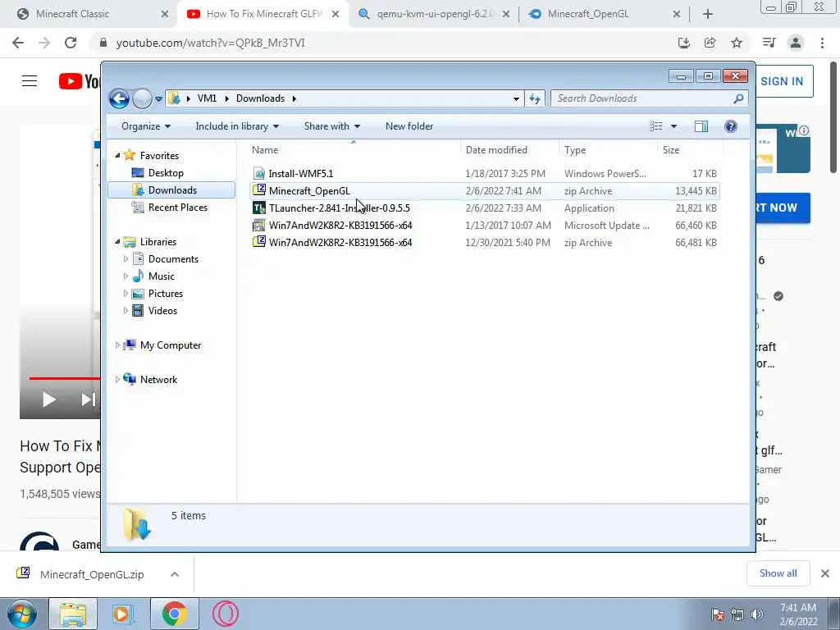The height and width of the screenshot is (630, 840).
Task: Open Downloads in Favorites
Action: (x=172, y=190)
